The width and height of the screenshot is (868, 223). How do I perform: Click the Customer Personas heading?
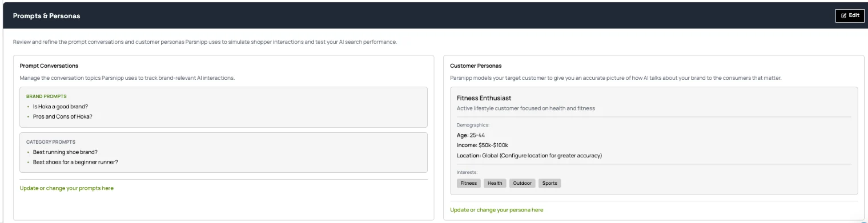coord(476,66)
